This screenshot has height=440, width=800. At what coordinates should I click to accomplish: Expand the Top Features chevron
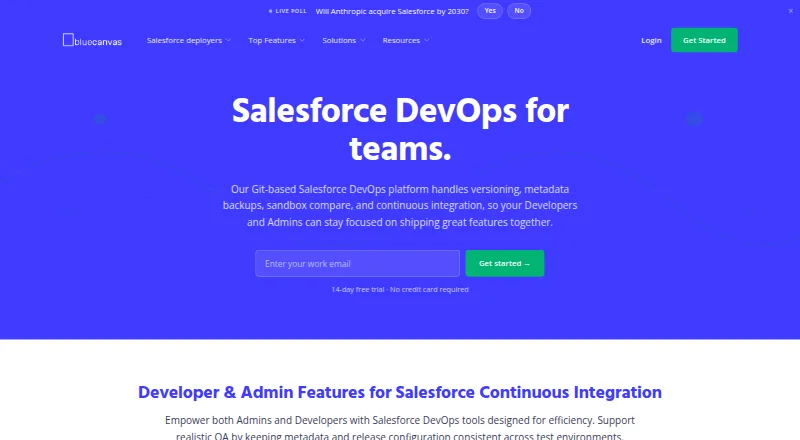point(302,40)
